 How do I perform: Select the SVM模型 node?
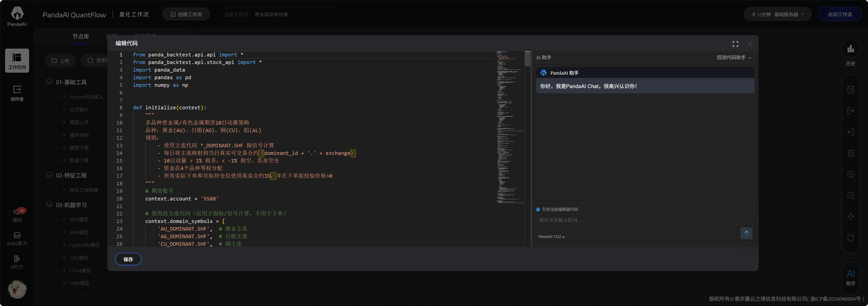click(79, 232)
